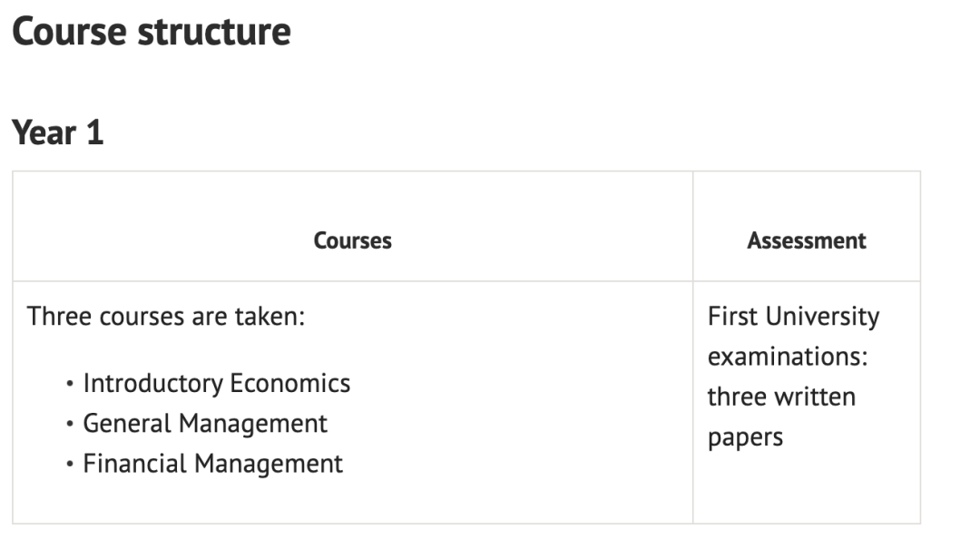The height and width of the screenshot is (549, 980).
Task: Click the "three written" text line
Action: click(781, 397)
